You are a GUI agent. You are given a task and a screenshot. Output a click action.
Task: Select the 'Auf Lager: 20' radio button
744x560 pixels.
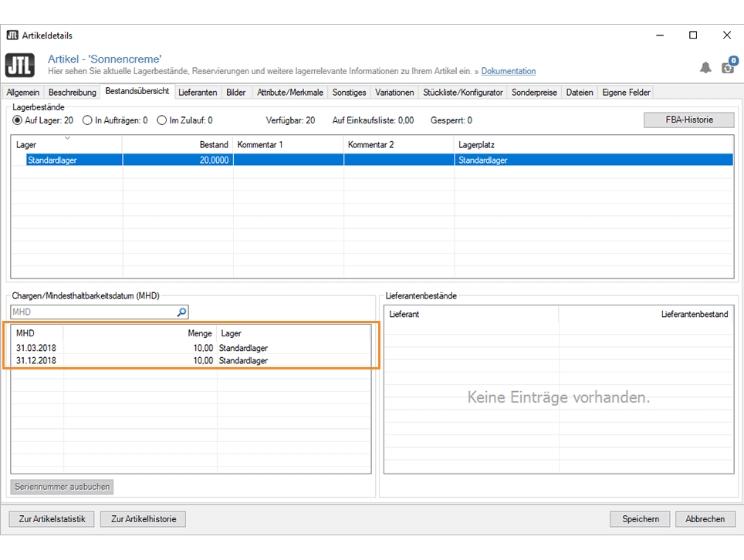pos(18,120)
